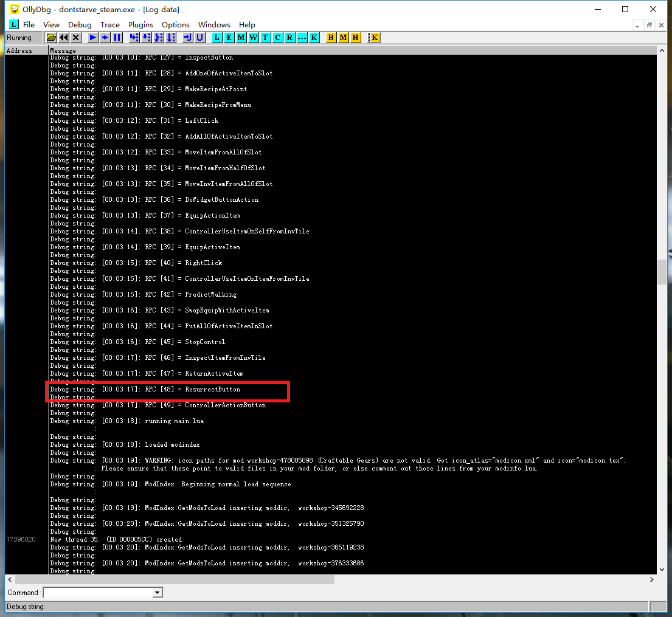Show CPU window with C button

click(278, 38)
